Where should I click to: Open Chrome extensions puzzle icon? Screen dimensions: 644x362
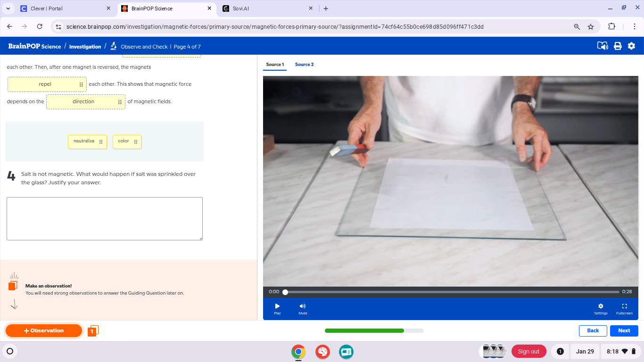[x=611, y=27]
